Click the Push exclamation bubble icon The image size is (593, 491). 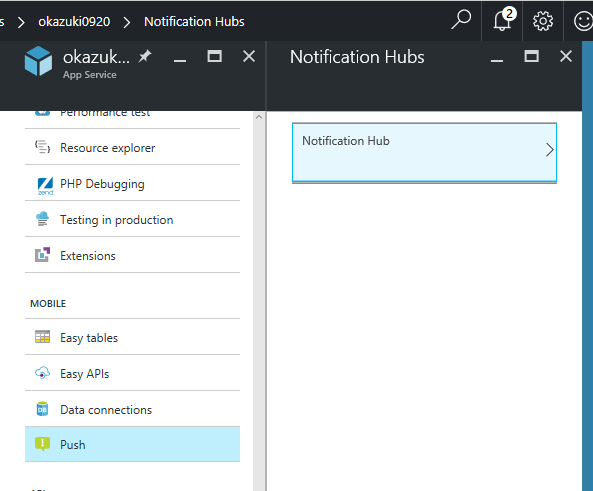42,444
